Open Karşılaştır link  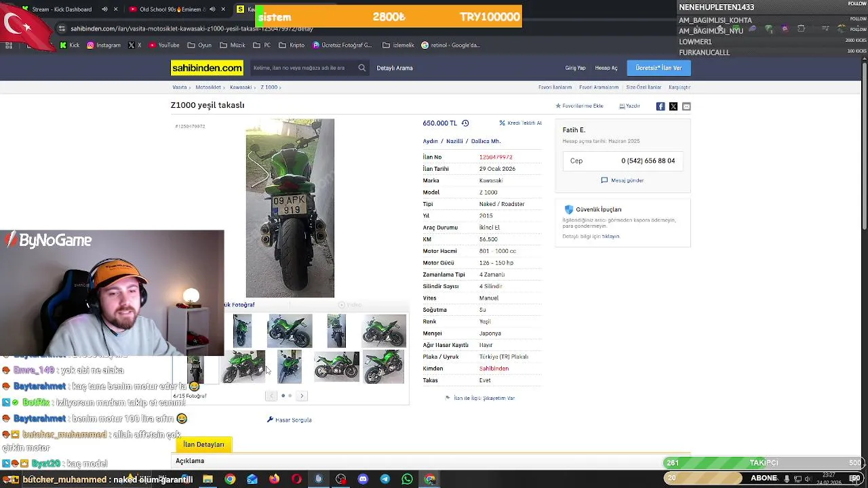tap(679, 87)
